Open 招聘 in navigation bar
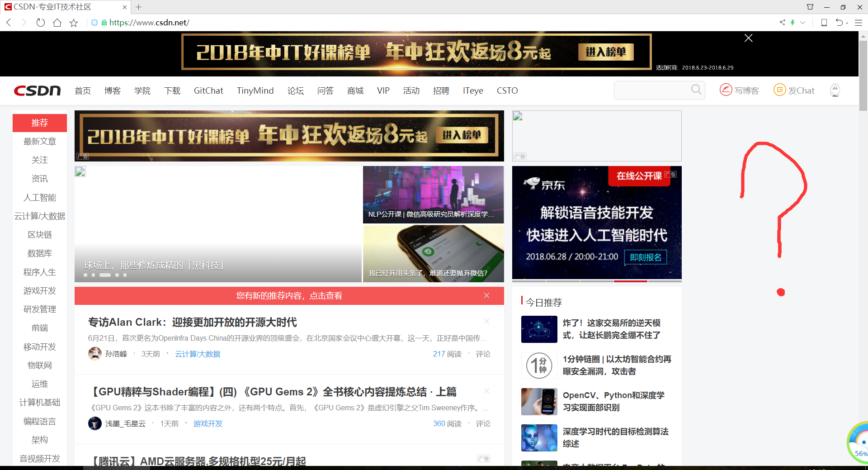Viewport: 868px width, 470px height. [x=441, y=91]
